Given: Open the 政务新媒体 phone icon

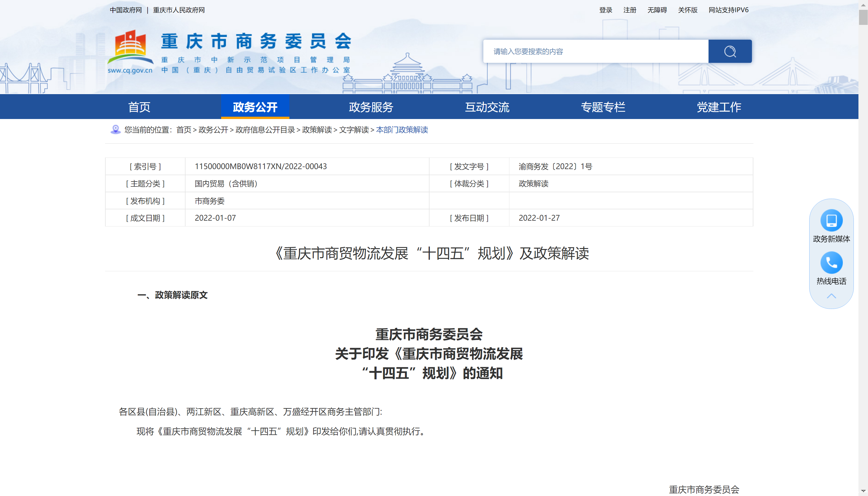Looking at the screenshot, I should point(831,220).
